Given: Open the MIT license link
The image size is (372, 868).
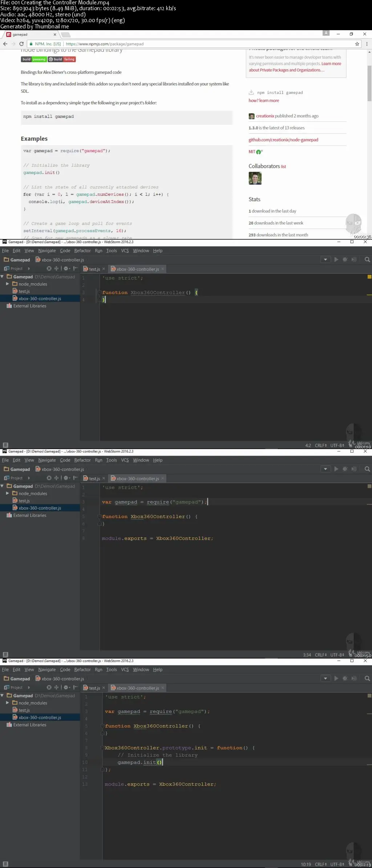Looking at the screenshot, I should [252, 152].
